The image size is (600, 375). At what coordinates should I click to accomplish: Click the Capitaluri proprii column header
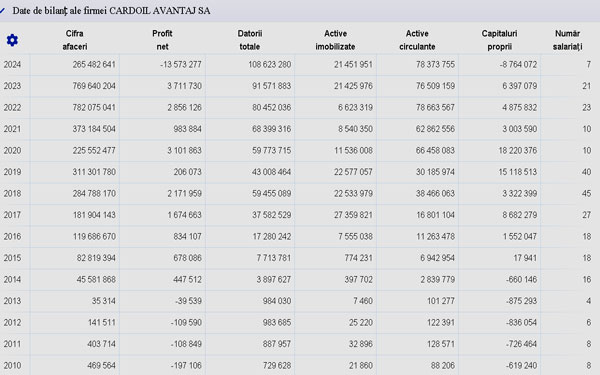[499, 40]
